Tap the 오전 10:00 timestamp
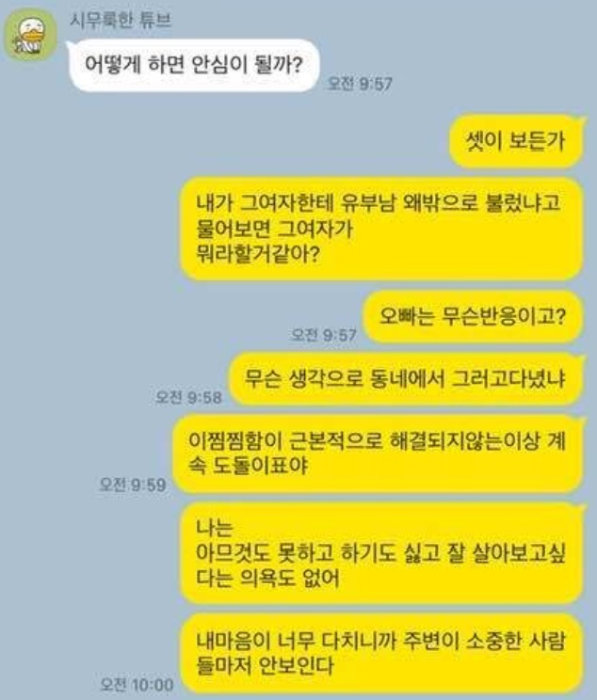 coord(137,684)
